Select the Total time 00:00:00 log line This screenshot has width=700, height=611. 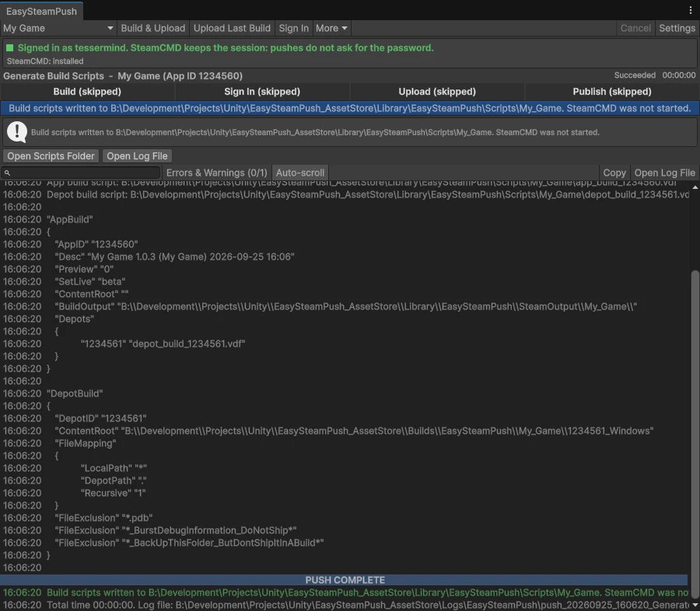tap(345, 606)
